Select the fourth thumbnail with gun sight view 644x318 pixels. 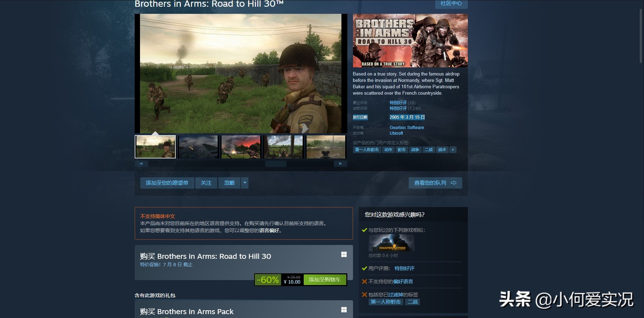[x=284, y=146]
